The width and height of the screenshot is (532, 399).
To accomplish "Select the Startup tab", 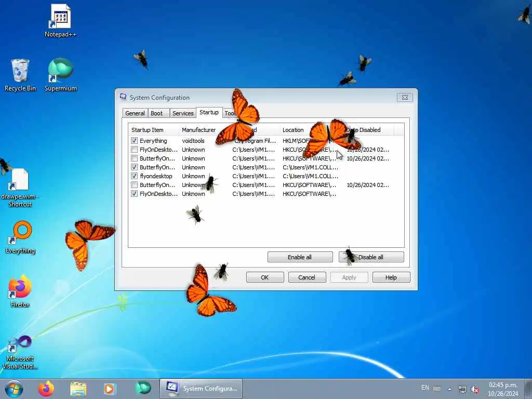I will coord(209,112).
